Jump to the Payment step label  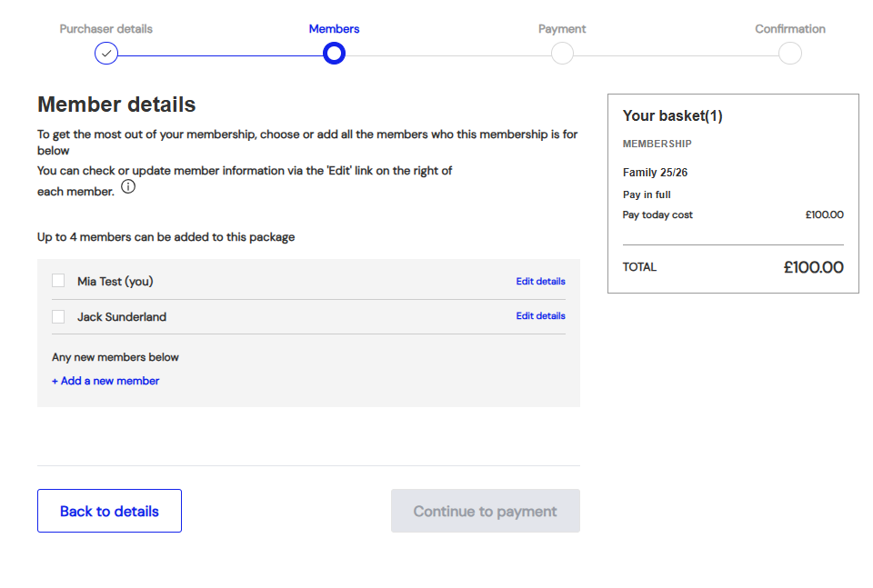coord(562,29)
